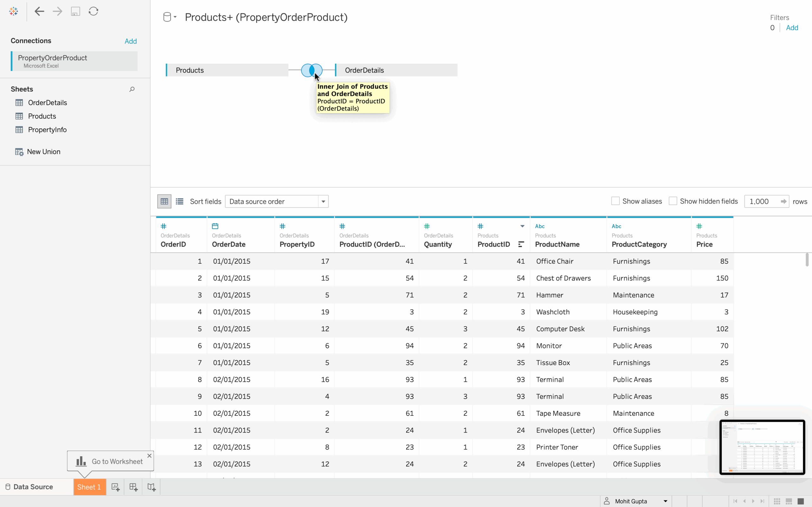Select the Data Source tab
This screenshot has width=812, height=507.
point(33,487)
